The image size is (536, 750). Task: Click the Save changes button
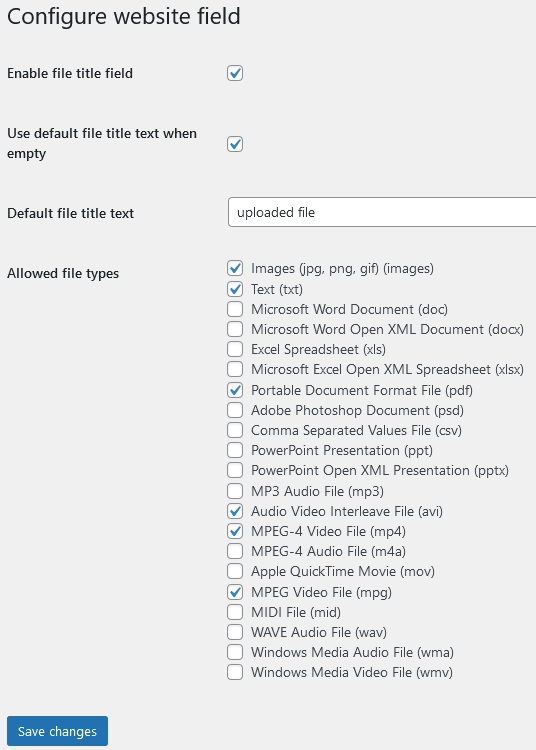[x=57, y=731]
